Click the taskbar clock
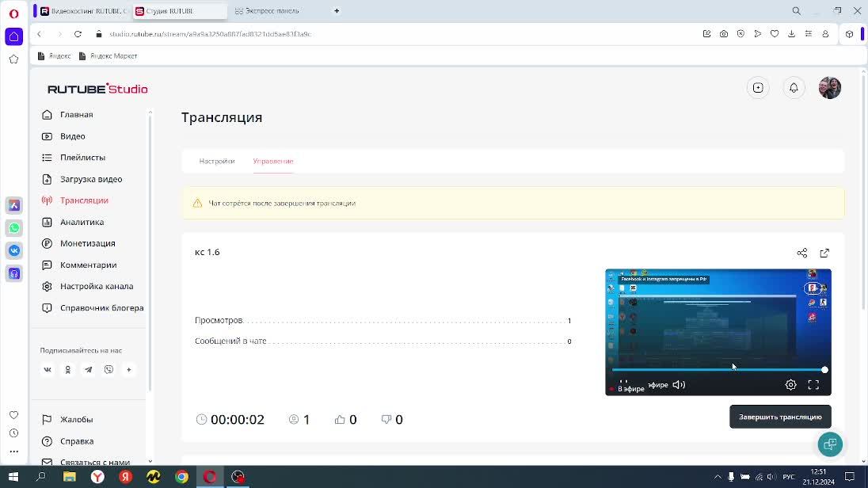 click(x=818, y=477)
